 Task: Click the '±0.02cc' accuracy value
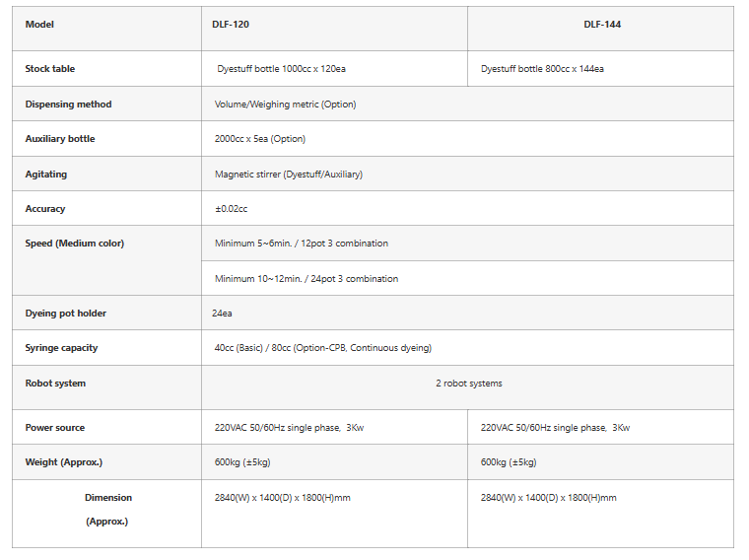231,209
